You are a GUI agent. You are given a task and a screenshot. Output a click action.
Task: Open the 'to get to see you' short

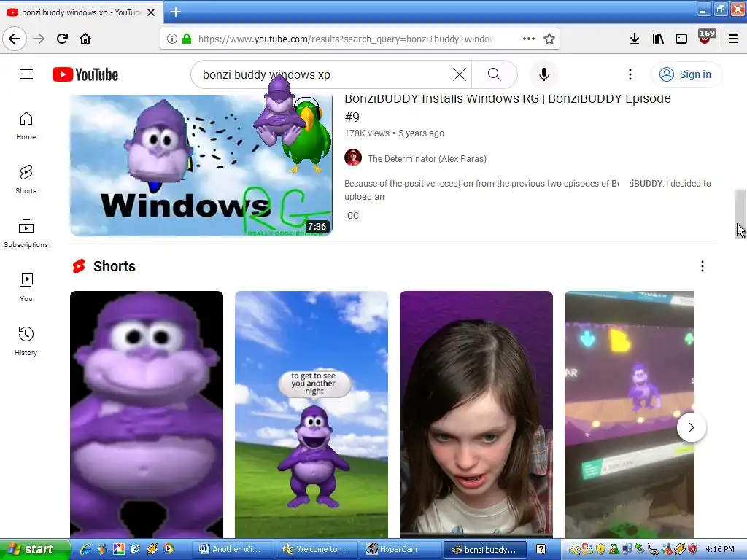pos(311,414)
